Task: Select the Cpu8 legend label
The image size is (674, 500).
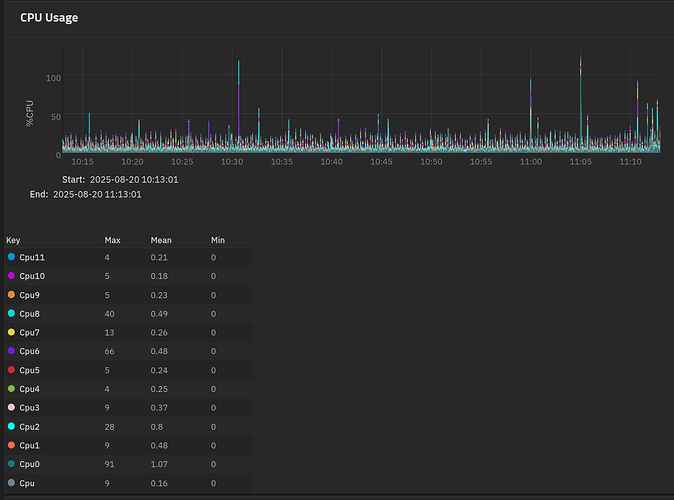Action: coord(29,314)
